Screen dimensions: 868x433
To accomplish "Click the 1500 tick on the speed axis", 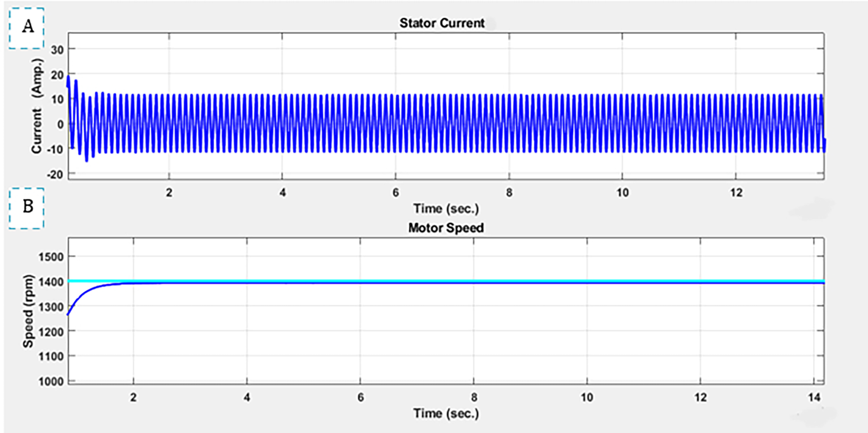I will tap(51, 257).
